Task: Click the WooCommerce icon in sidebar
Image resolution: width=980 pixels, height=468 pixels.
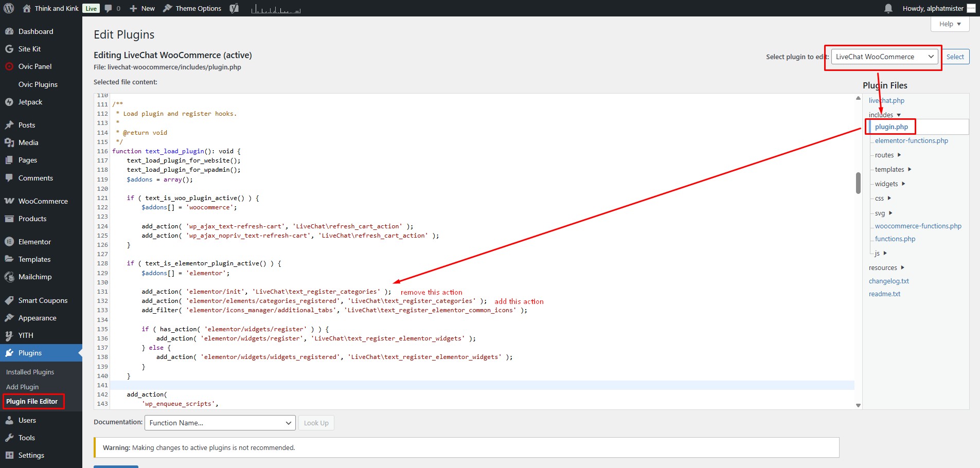Action: coord(9,201)
